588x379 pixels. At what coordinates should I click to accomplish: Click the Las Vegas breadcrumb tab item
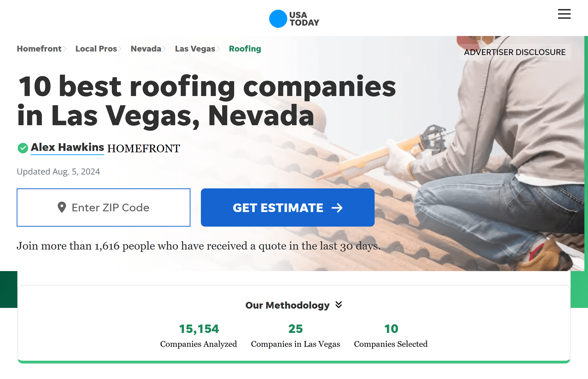pos(195,48)
